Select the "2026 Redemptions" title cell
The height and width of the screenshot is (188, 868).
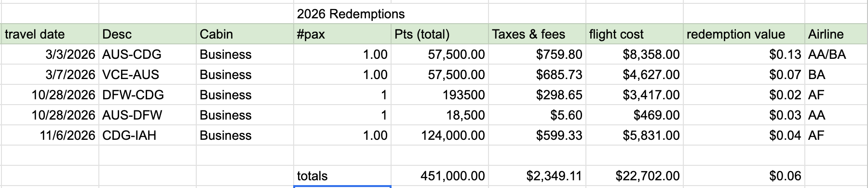click(x=342, y=14)
